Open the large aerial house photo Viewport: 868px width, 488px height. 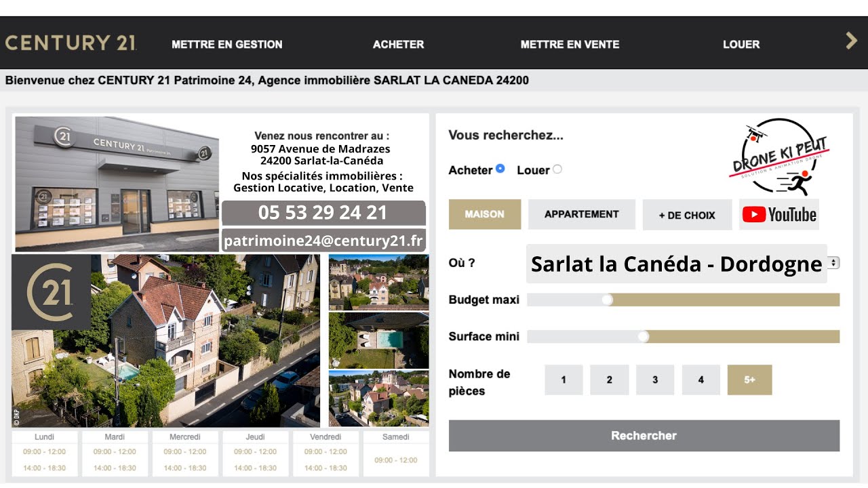(165, 341)
